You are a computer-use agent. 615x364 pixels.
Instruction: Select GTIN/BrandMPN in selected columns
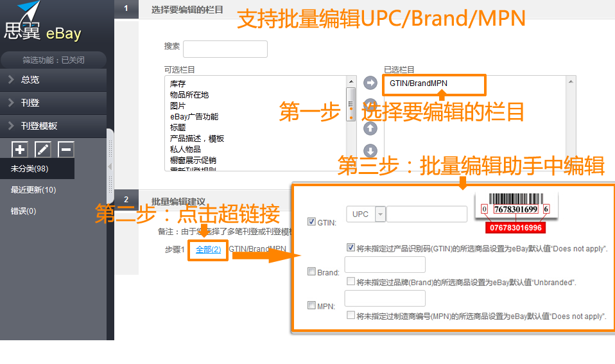pos(419,83)
